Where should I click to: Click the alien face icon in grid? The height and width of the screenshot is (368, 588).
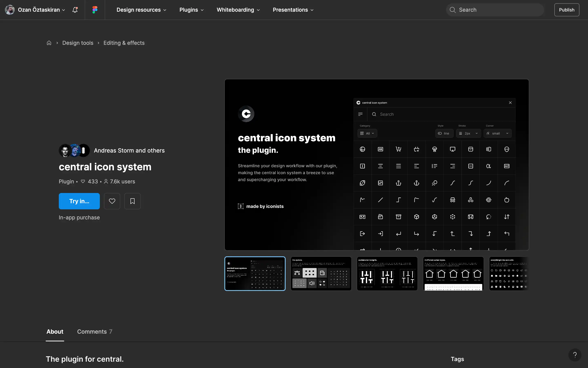507,149
